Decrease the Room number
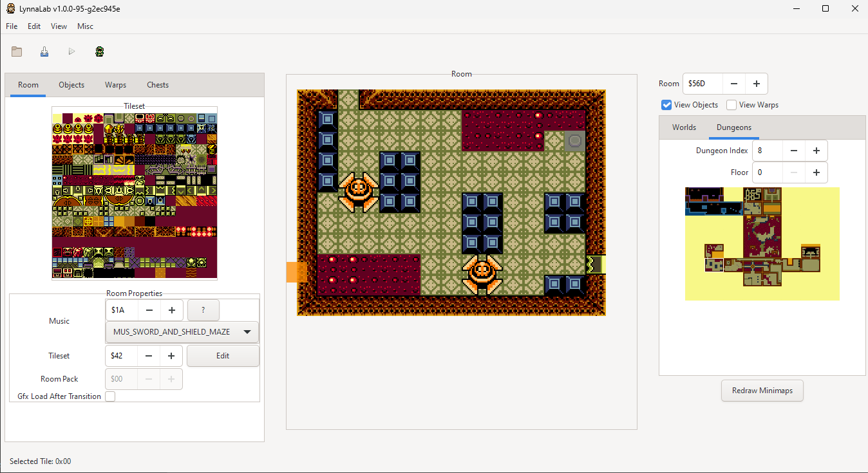Screen dimensions: 868x473 pos(734,84)
